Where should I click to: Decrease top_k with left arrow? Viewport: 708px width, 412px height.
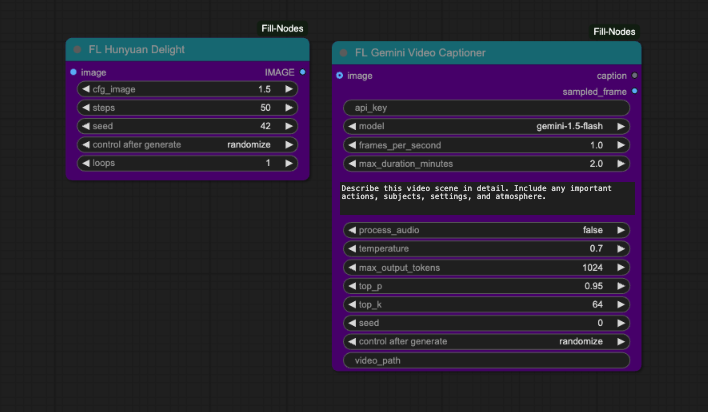pos(352,304)
